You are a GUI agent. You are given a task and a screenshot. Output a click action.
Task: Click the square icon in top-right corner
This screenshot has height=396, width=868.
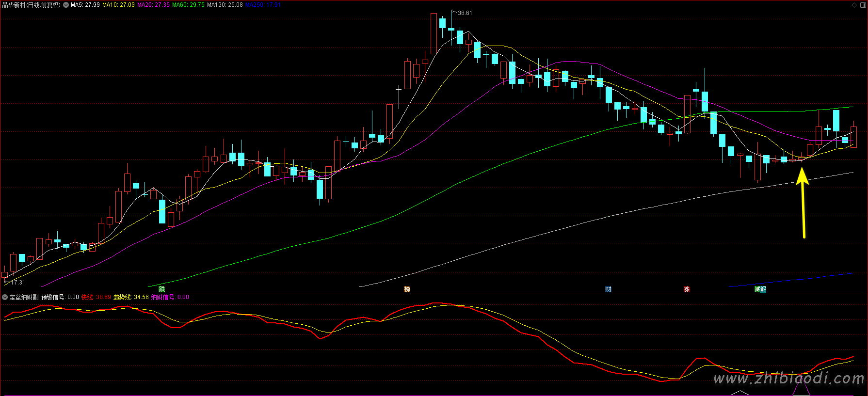[862, 5]
